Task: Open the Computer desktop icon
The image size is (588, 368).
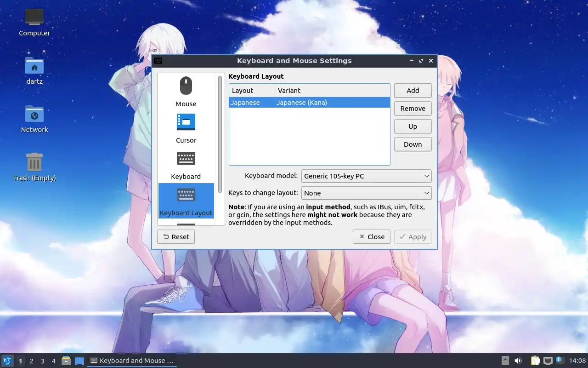Action: pos(34,22)
